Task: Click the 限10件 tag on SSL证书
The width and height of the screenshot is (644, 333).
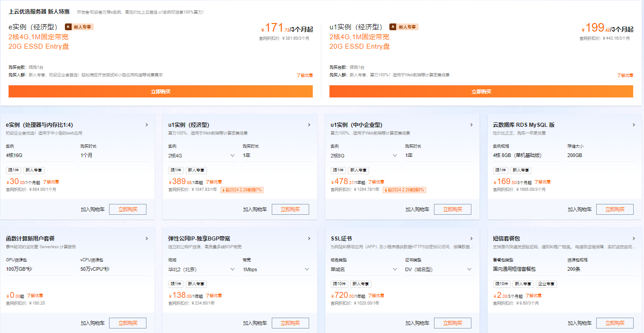Action: tap(339, 284)
